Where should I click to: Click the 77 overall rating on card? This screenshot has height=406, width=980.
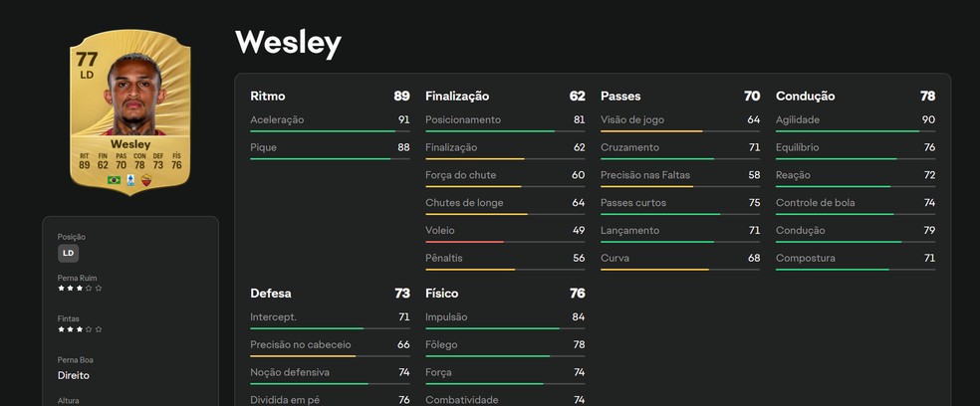[x=88, y=59]
